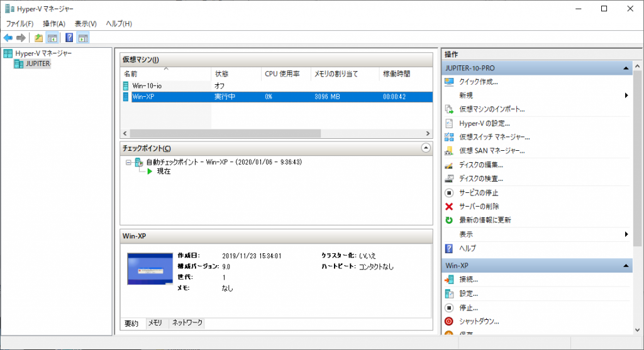Click the VM list scroll right arrow
The image size is (644, 350).
[x=428, y=133]
